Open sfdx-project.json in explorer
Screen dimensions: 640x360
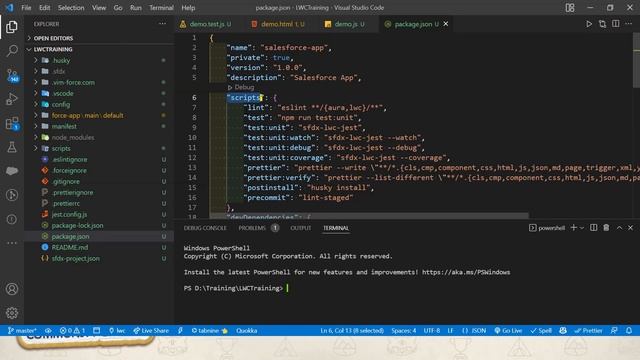pos(76,258)
